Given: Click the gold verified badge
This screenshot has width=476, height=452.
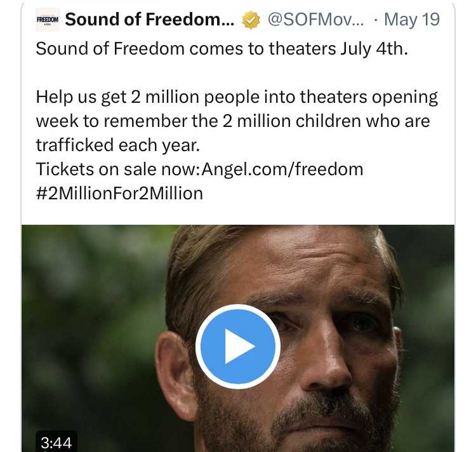Looking at the screenshot, I should [252, 20].
